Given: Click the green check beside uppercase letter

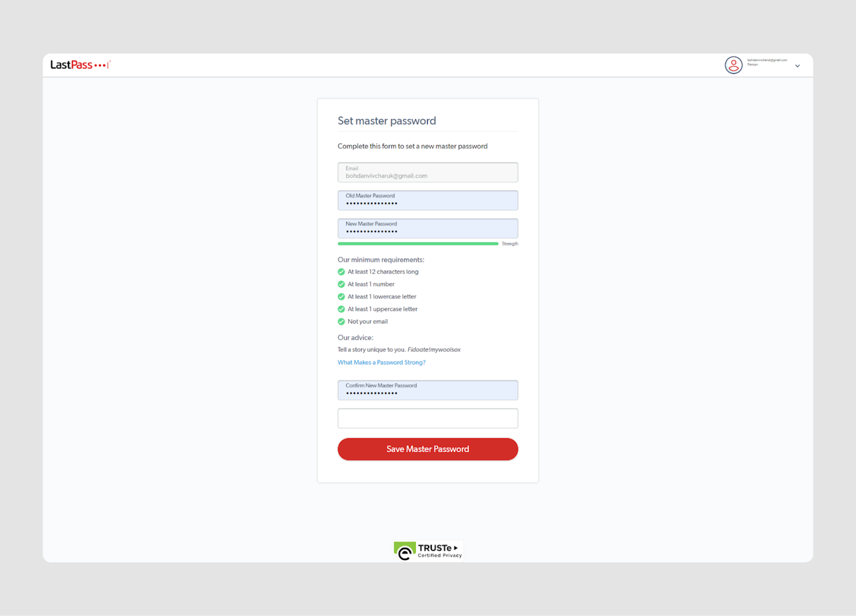Looking at the screenshot, I should pos(341,309).
